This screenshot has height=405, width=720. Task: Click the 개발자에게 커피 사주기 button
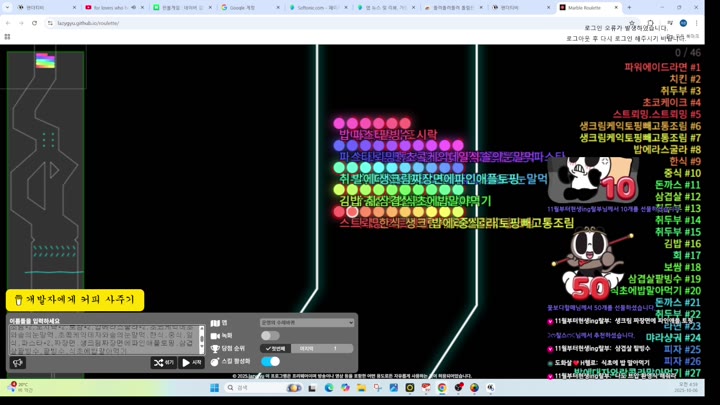pos(75,300)
